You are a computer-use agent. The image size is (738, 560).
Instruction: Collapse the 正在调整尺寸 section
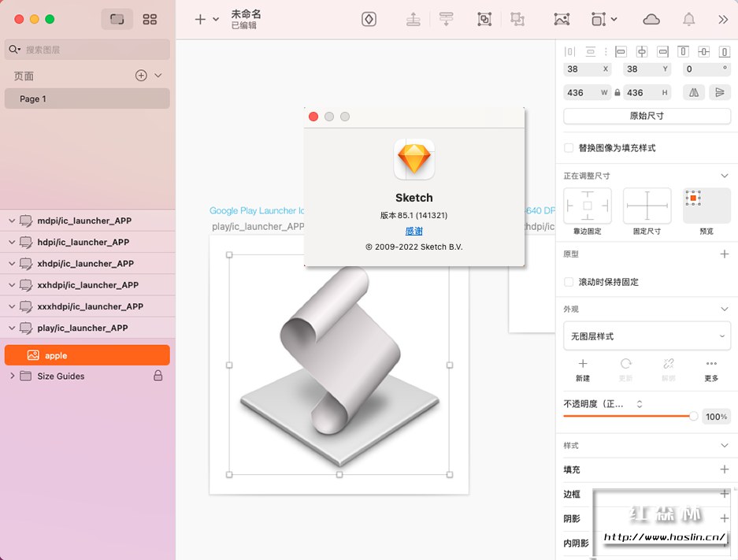point(725,176)
